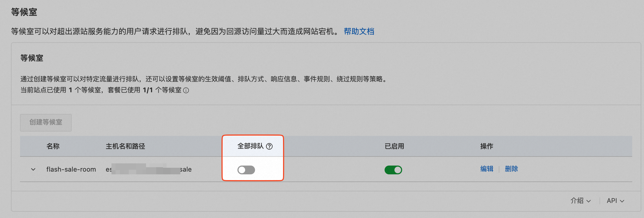This screenshot has height=218, width=644.
Task: Click the 等候室 card section heading
Action: click(32, 58)
